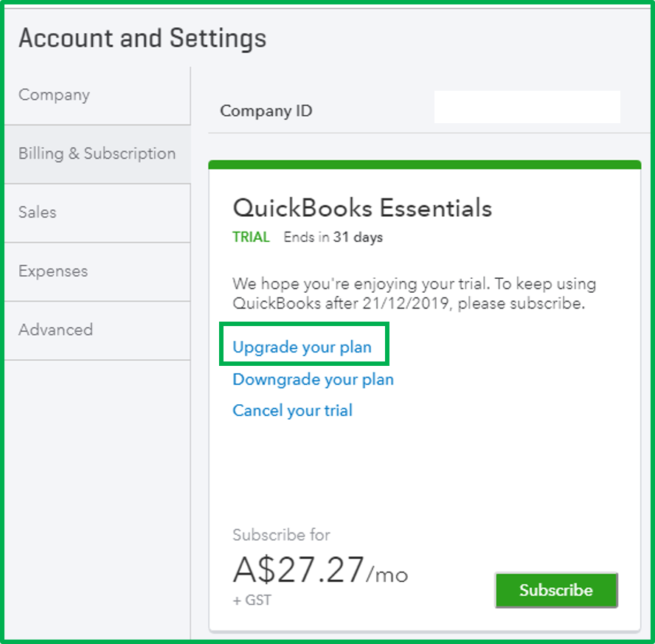Select the Billing & Subscription tab
The image size is (655, 644).
point(97,154)
